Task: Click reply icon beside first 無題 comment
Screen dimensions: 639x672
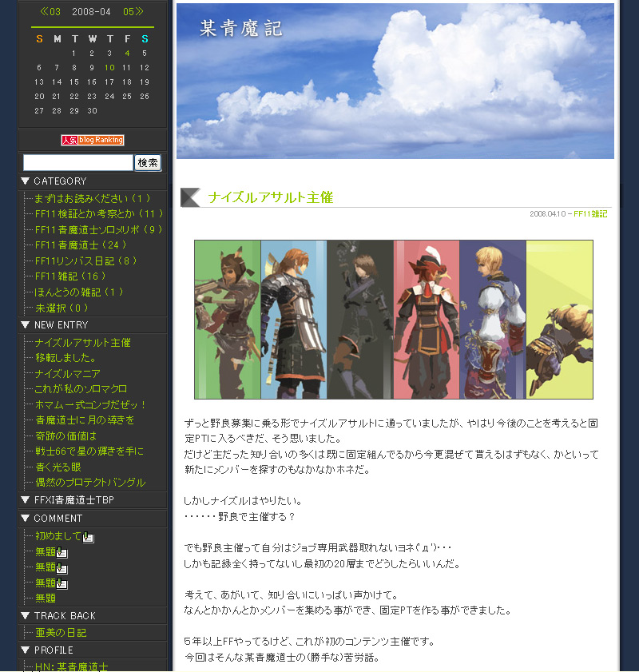Action: click(x=62, y=553)
